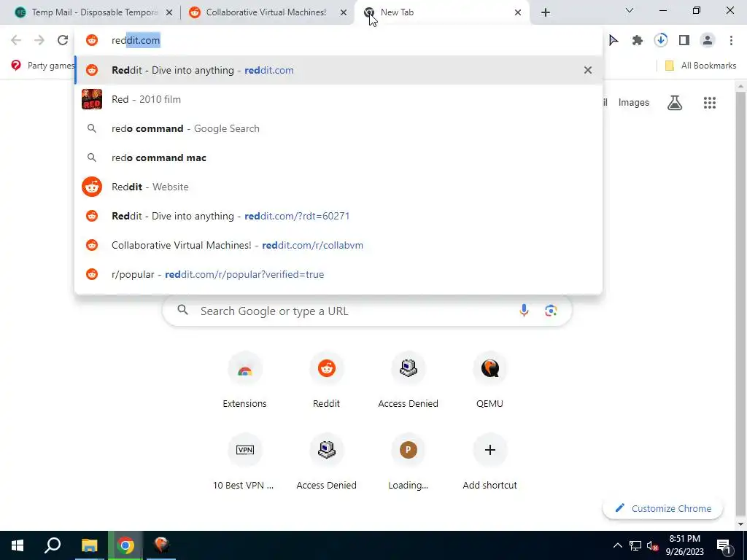
Task: Close the Temp Mail tab
Action: coord(169,13)
